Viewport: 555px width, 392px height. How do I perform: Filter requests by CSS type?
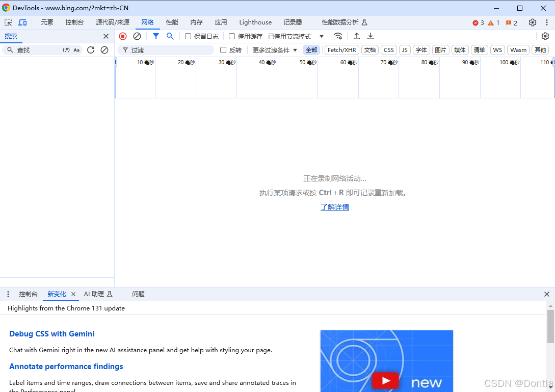click(x=389, y=50)
